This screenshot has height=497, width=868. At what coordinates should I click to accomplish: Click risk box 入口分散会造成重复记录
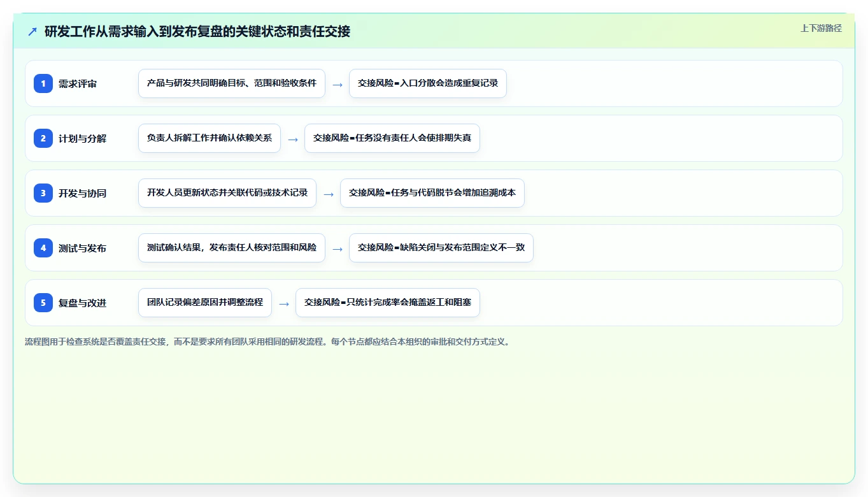pos(428,83)
